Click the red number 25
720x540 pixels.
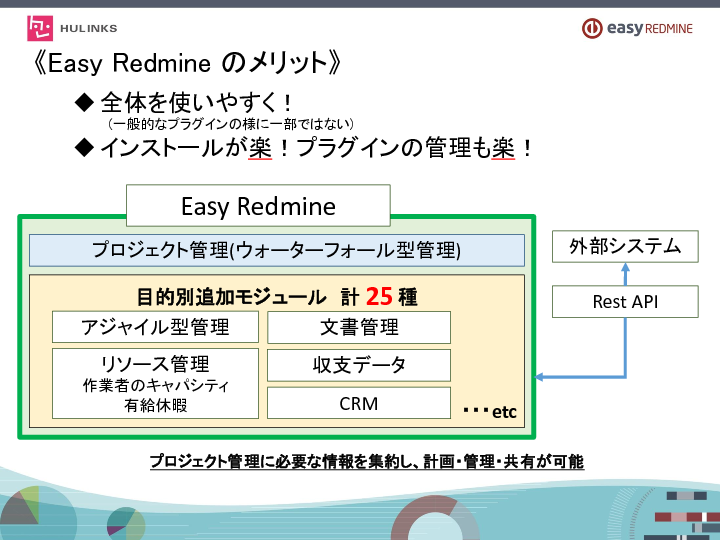[x=378, y=296]
